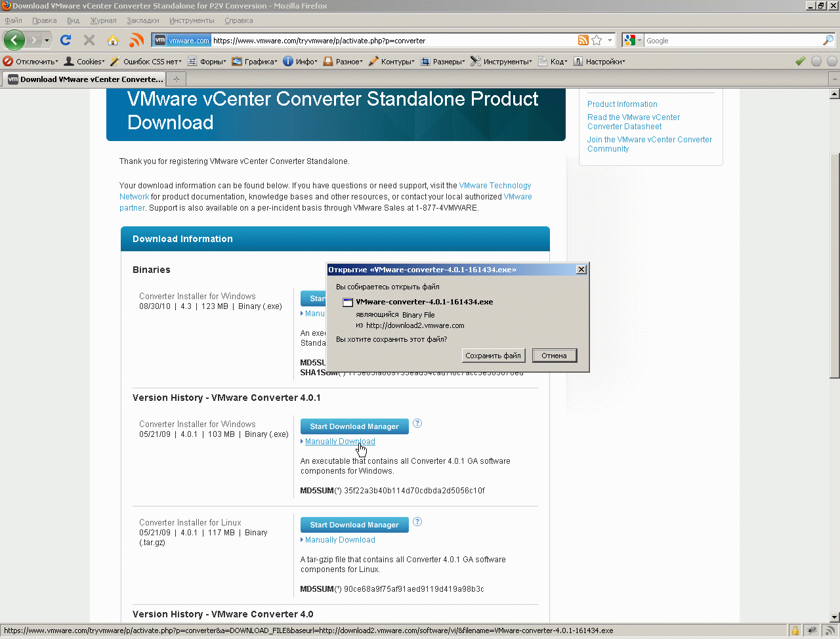
Task: Open the VMware Technology Network link
Action: (x=325, y=191)
